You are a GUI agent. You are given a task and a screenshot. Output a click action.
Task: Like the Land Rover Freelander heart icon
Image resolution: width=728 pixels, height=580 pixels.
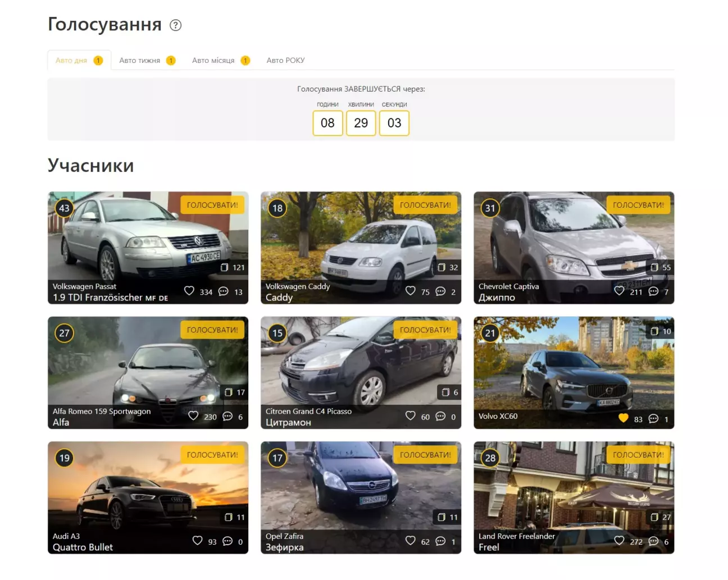pyautogui.click(x=619, y=541)
